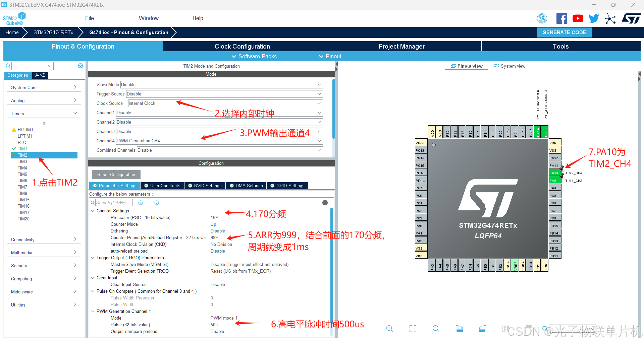Click the Counter Period value 999
This screenshot has height=342, width=644.
[x=214, y=237]
